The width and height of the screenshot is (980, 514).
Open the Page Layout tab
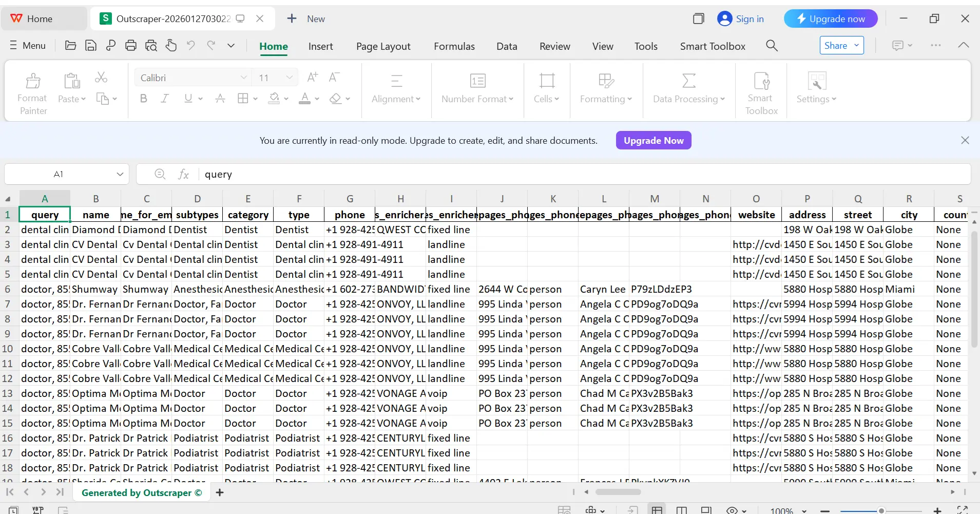[383, 46]
